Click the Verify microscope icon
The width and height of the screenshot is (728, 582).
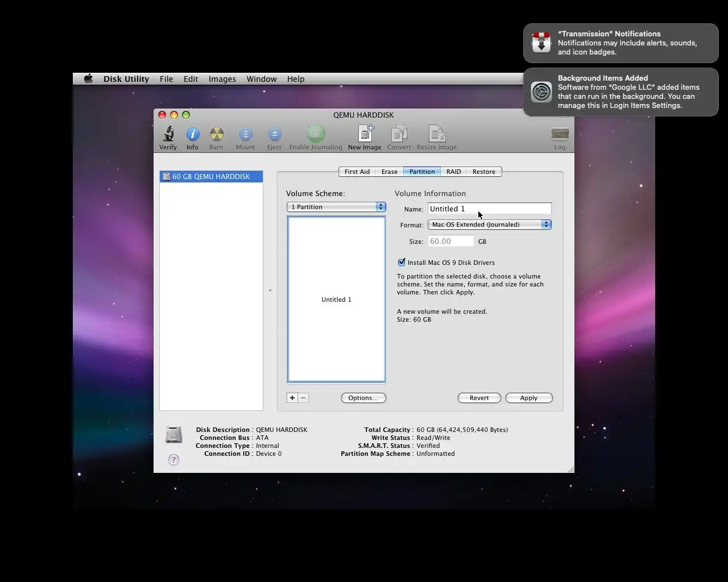point(168,134)
